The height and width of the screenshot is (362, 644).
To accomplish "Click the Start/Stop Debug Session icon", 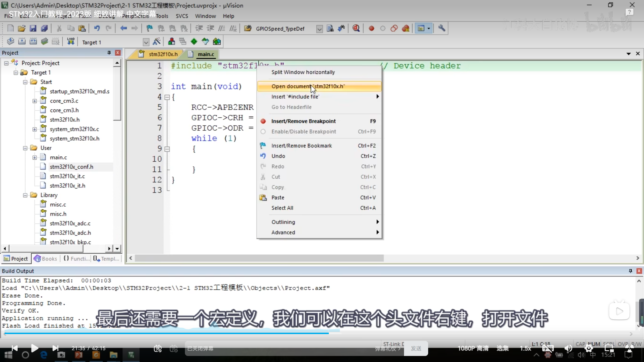I will coord(356,28).
